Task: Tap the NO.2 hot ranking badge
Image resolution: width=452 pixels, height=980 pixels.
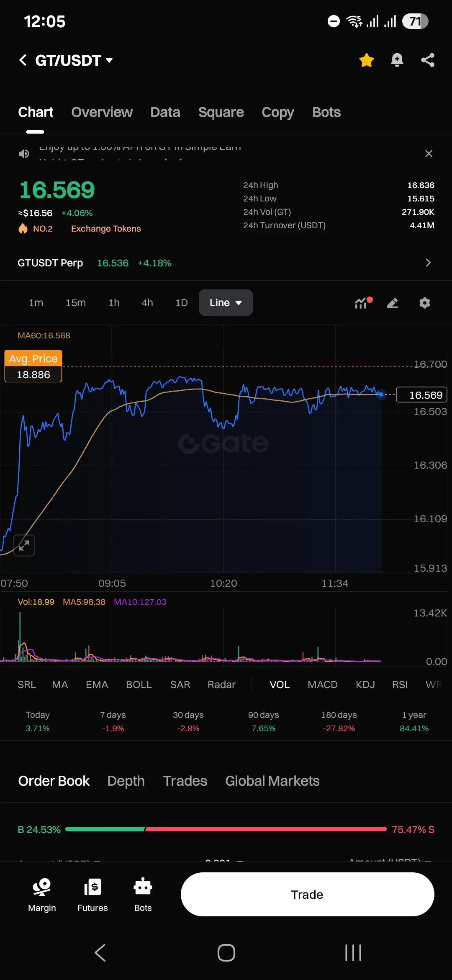Action: (36, 229)
